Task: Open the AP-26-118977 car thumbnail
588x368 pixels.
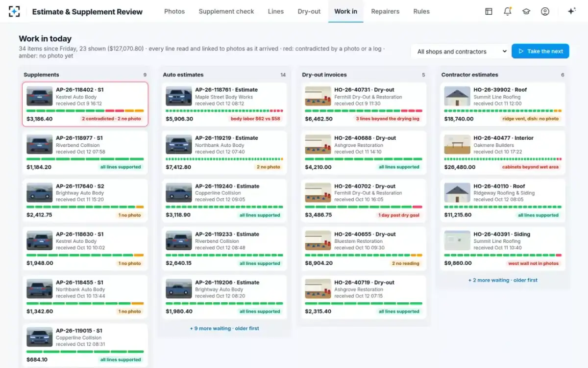Action: click(40, 144)
